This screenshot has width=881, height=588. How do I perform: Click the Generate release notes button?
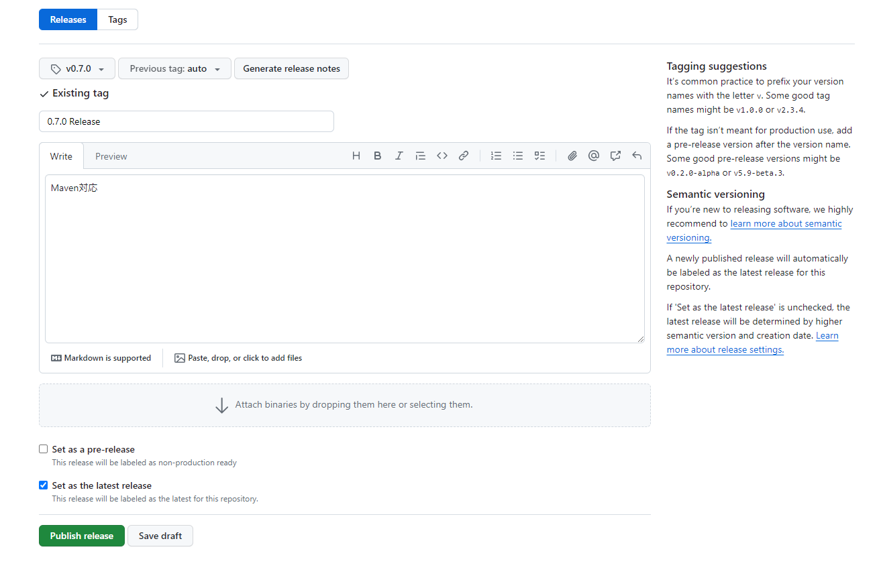pos(291,68)
